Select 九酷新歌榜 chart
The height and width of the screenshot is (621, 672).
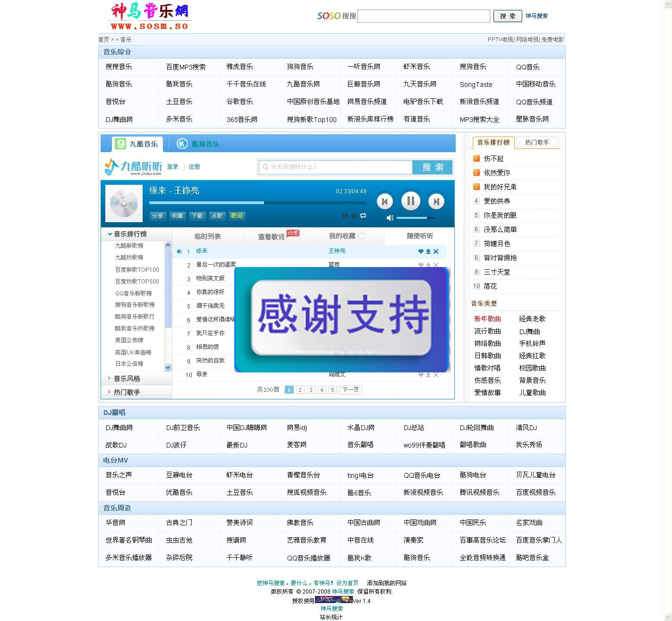point(129,246)
